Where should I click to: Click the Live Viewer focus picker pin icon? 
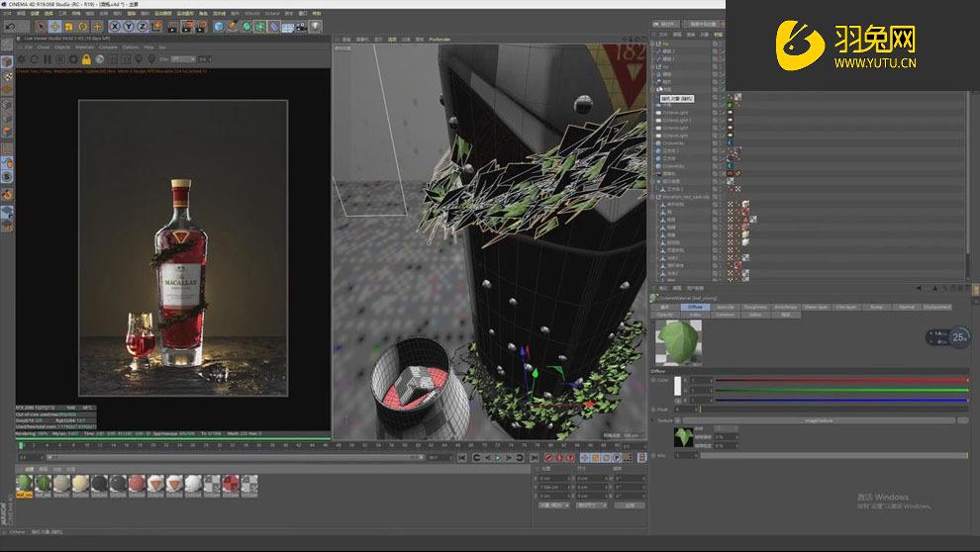coord(139,59)
